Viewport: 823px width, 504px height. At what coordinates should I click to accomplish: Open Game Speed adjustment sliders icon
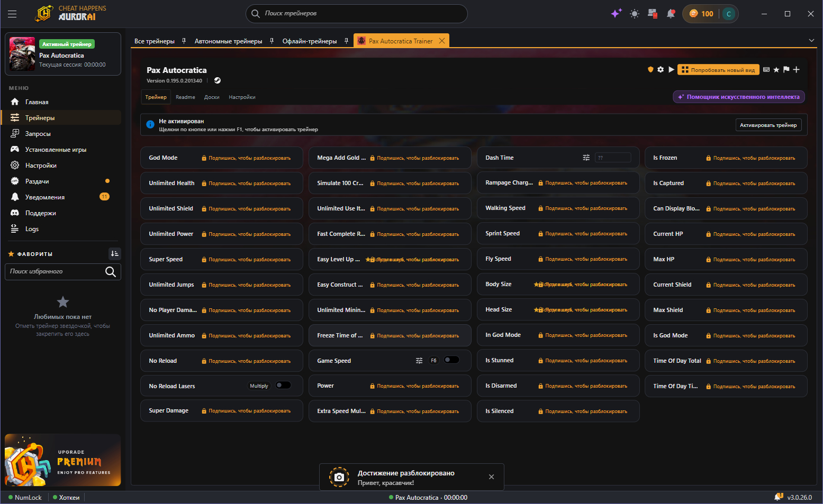tap(419, 361)
